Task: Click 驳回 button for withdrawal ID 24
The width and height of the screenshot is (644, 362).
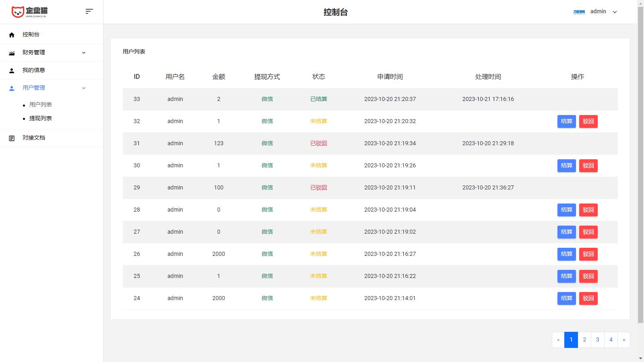Action: click(x=588, y=298)
